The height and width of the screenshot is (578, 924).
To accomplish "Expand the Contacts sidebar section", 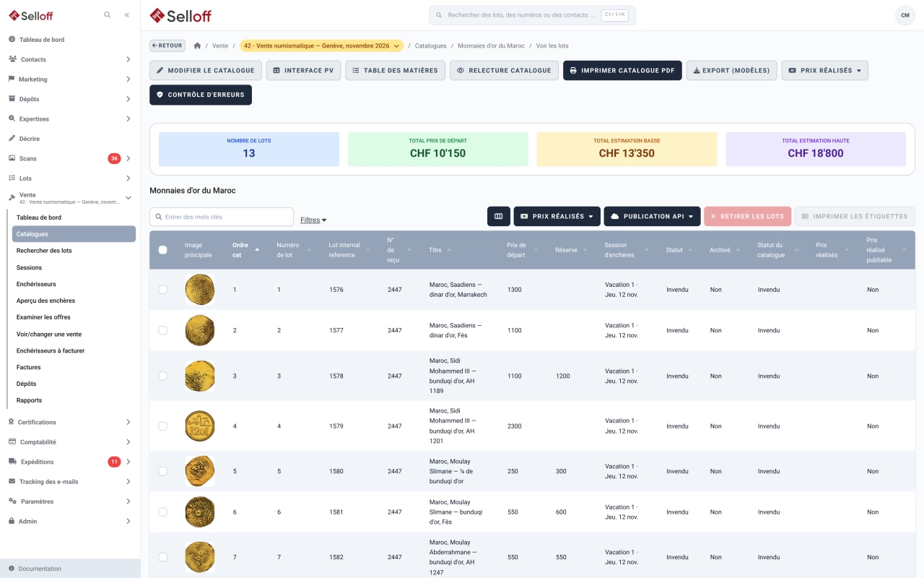I will (70, 59).
